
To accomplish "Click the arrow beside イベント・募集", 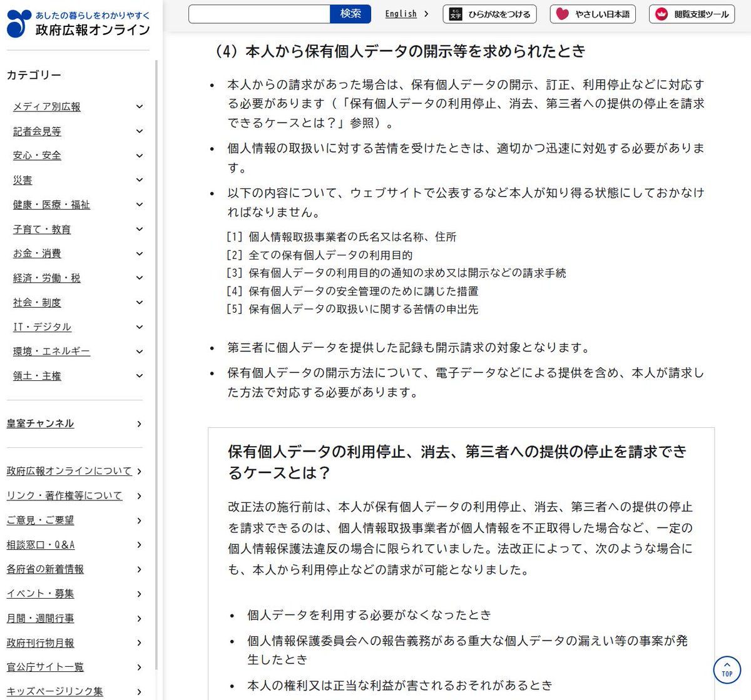I will coord(139,594).
